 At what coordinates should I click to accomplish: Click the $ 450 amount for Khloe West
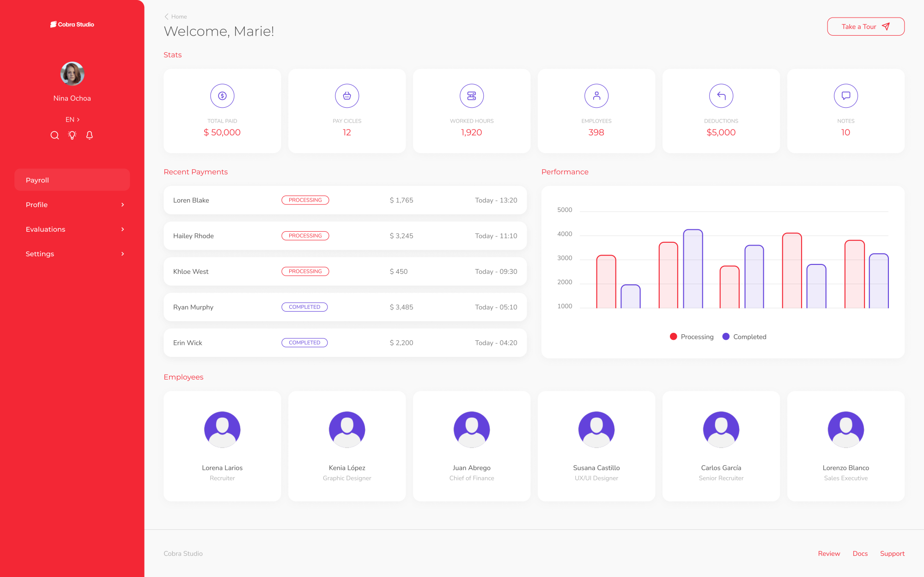pos(398,271)
